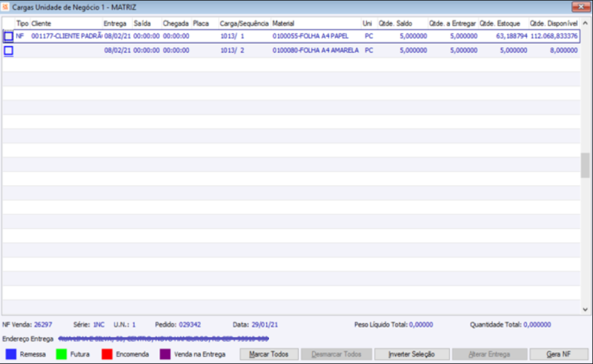Screen dimensions: 593x364
Task: Click the Carga/Sequência column header
Action: point(245,24)
